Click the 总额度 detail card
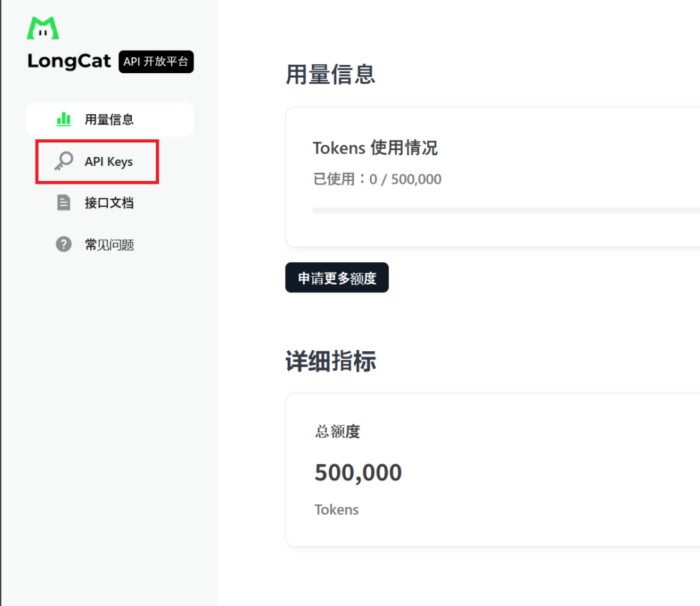The height and width of the screenshot is (606, 700). pos(492,469)
